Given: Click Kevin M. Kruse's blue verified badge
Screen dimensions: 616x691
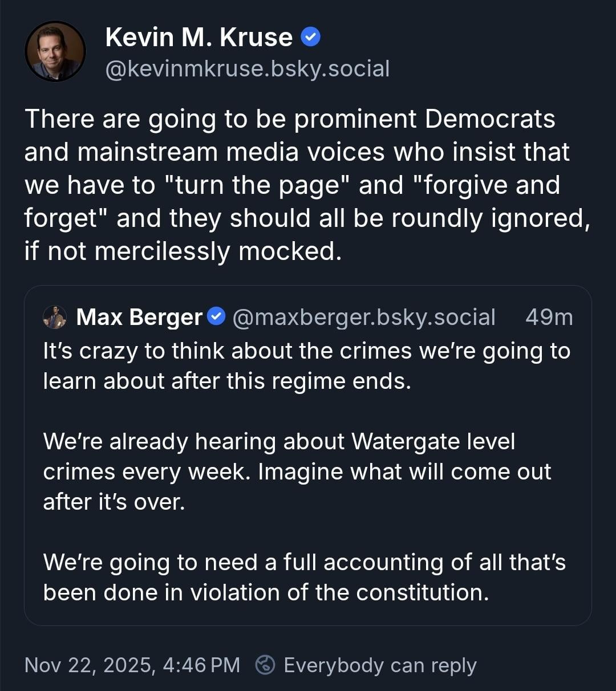Looking at the screenshot, I should tap(310, 38).
